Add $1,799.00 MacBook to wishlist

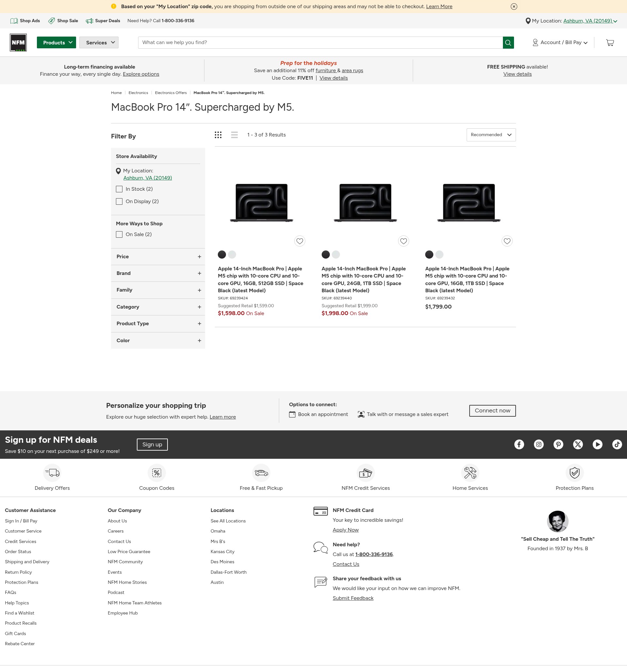point(507,241)
